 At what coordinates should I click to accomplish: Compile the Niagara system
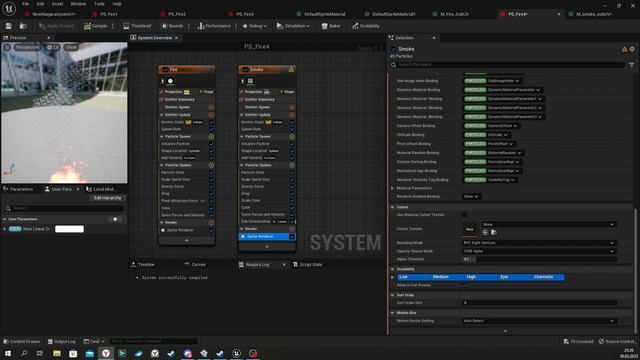click(x=96, y=26)
